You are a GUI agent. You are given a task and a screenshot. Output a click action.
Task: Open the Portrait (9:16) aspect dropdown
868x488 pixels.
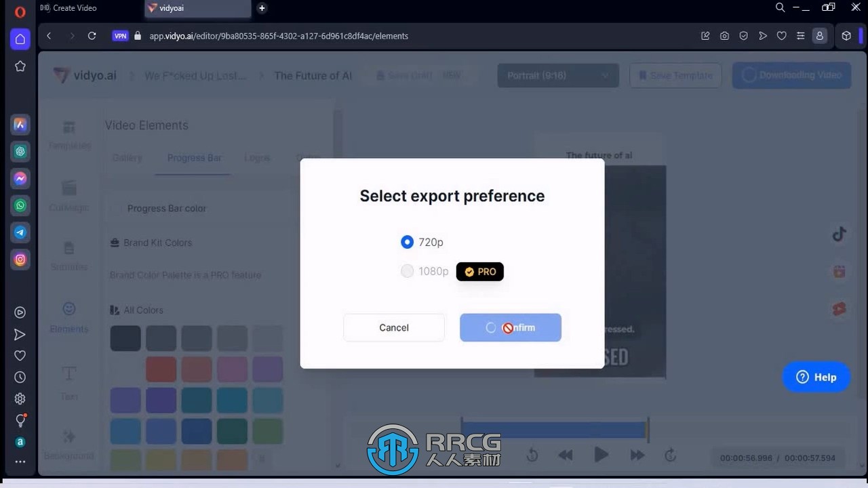tap(558, 75)
